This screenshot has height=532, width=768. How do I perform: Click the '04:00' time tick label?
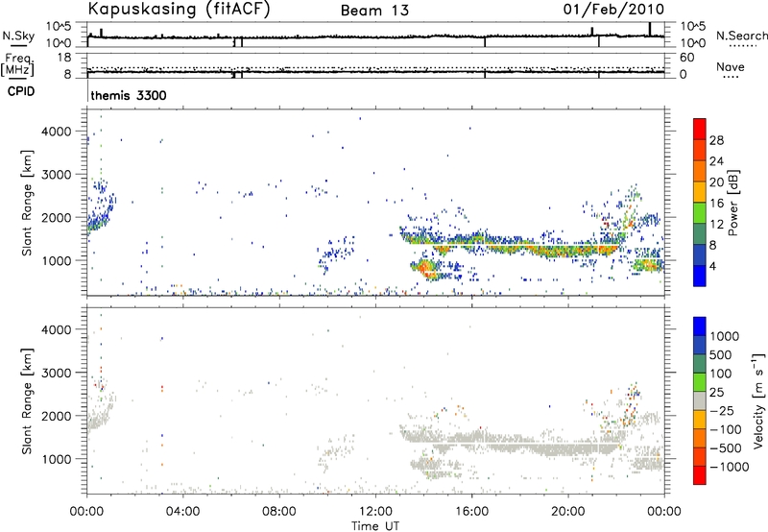pos(182,512)
